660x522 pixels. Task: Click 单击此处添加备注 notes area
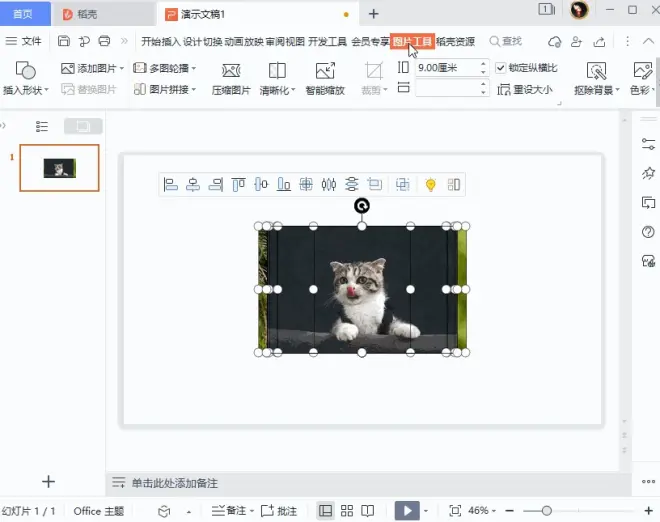(175, 483)
